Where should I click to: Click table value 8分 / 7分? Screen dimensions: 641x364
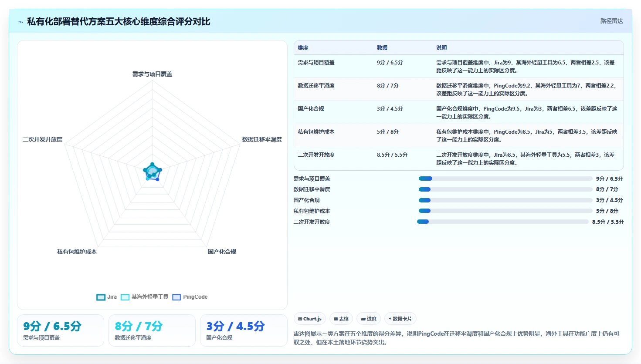[388, 86]
